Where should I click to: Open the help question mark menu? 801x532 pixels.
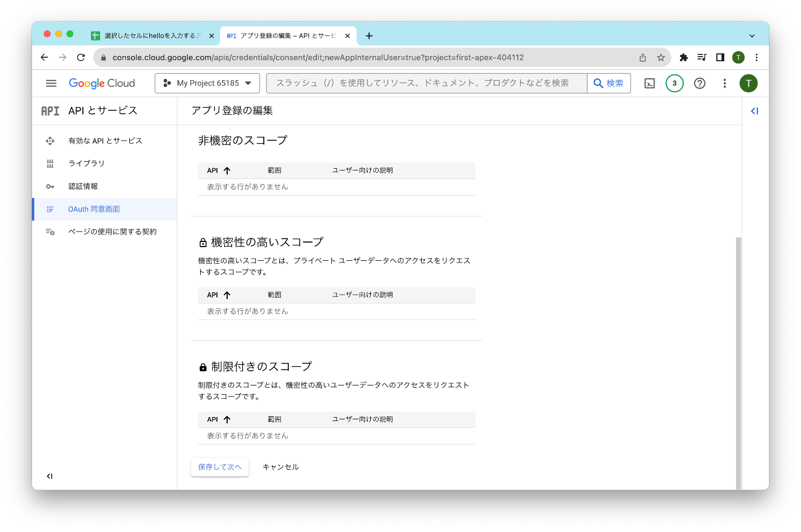699,84
